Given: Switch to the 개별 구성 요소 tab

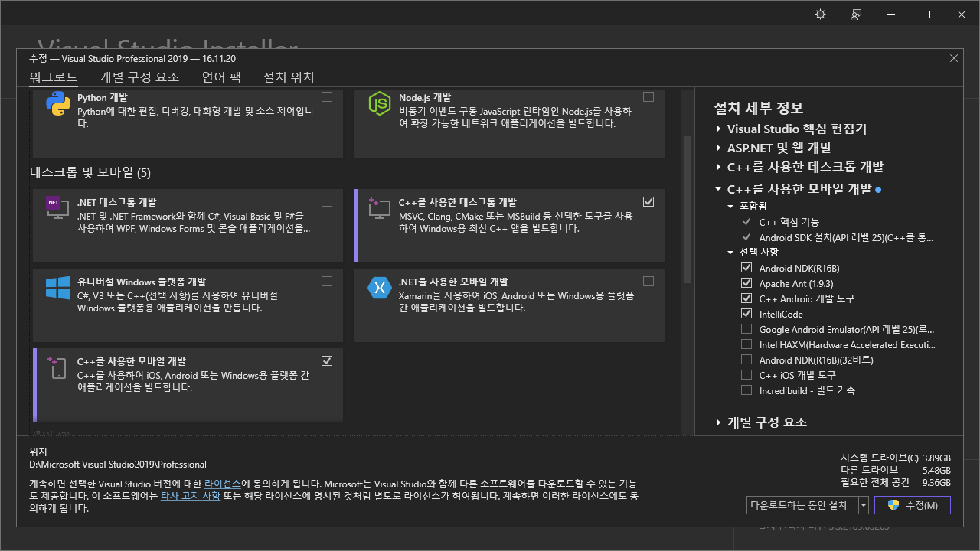Looking at the screenshot, I should (139, 77).
